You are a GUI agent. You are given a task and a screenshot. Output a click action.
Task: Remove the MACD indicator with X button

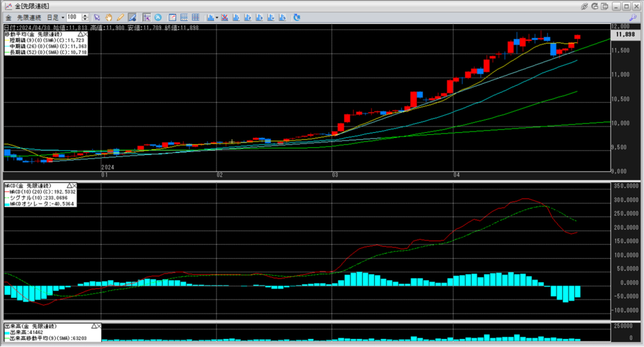pos(74,186)
